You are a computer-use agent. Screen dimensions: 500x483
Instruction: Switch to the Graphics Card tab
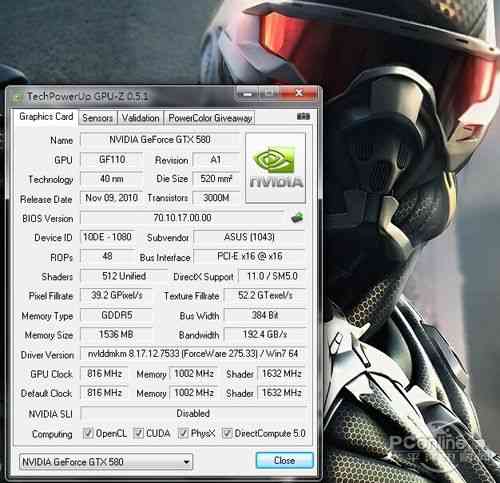[46, 117]
